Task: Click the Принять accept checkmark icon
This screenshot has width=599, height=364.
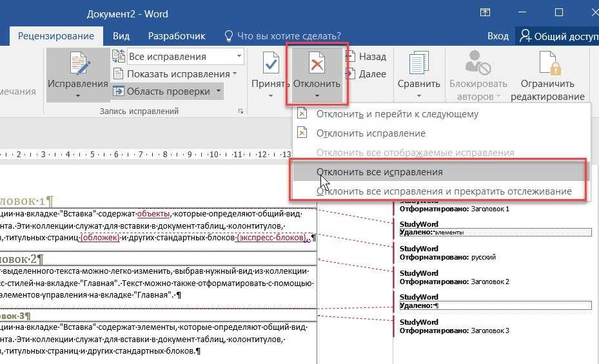Action: [x=270, y=63]
